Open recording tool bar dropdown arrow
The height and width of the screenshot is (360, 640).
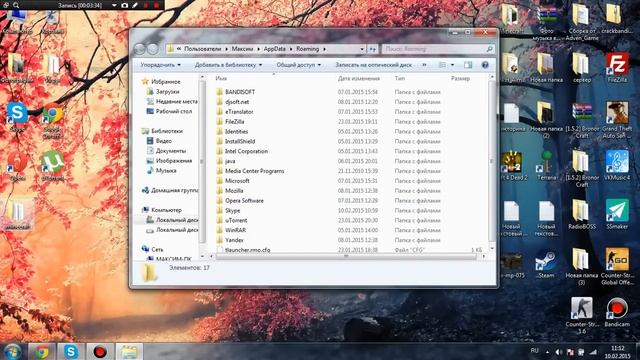pos(114,5)
